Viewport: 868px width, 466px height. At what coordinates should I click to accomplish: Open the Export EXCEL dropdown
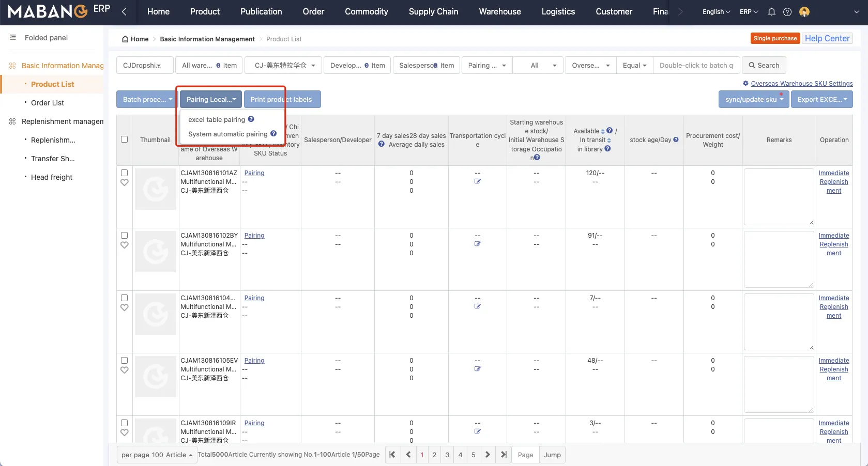821,100
